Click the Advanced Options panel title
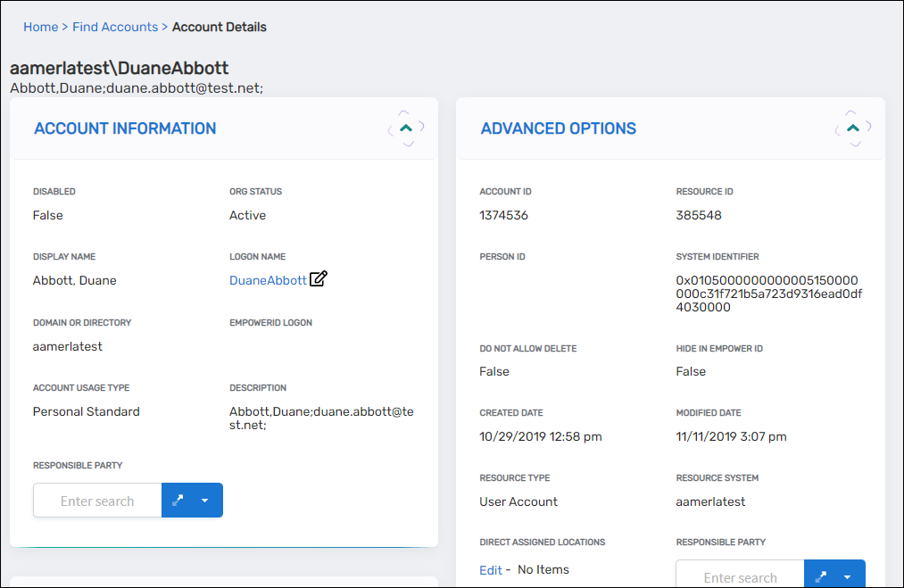904x588 pixels. (x=558, y=128)
